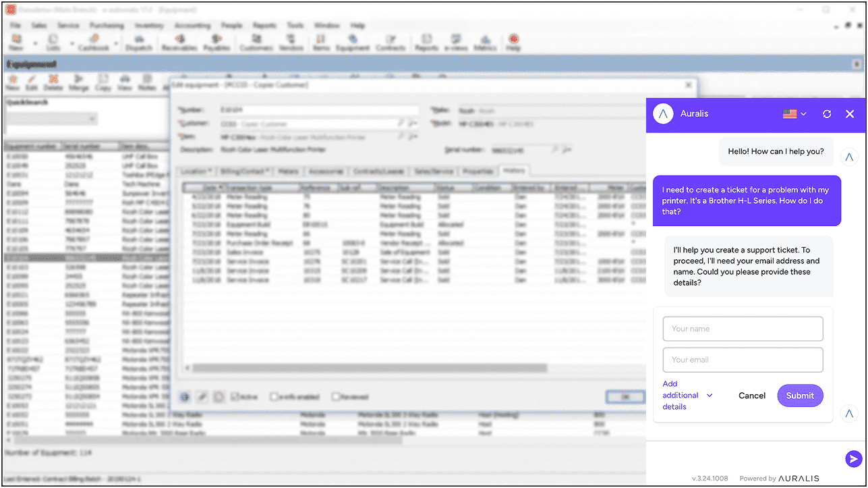
Task: Close the Edit equipment dialog
Action: tap(688, 85)
